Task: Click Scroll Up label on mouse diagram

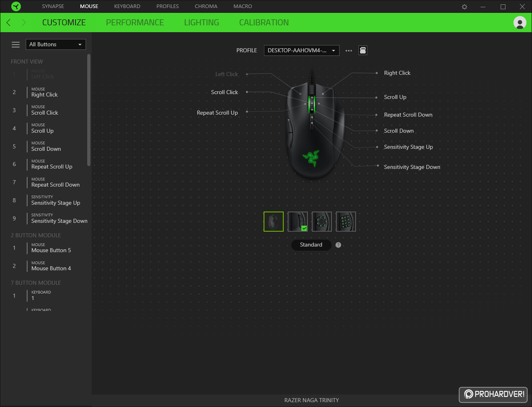Action: click(x=395, y=97)
